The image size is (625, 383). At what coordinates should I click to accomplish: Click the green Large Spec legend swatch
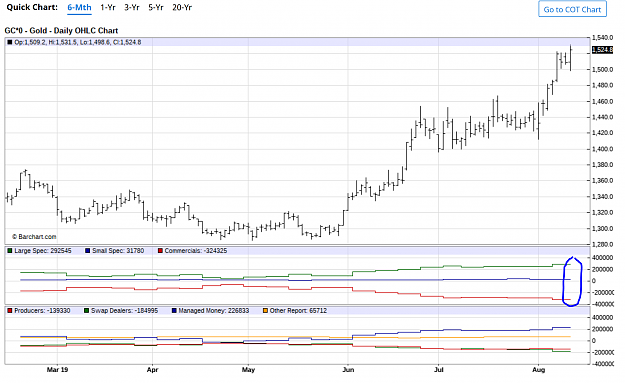(10, 251)
